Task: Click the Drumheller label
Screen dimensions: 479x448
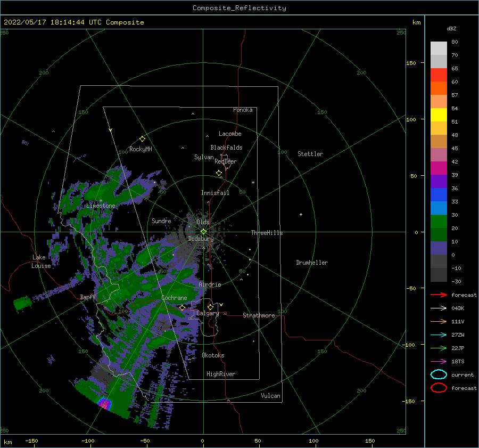Action: pos(312,263)
